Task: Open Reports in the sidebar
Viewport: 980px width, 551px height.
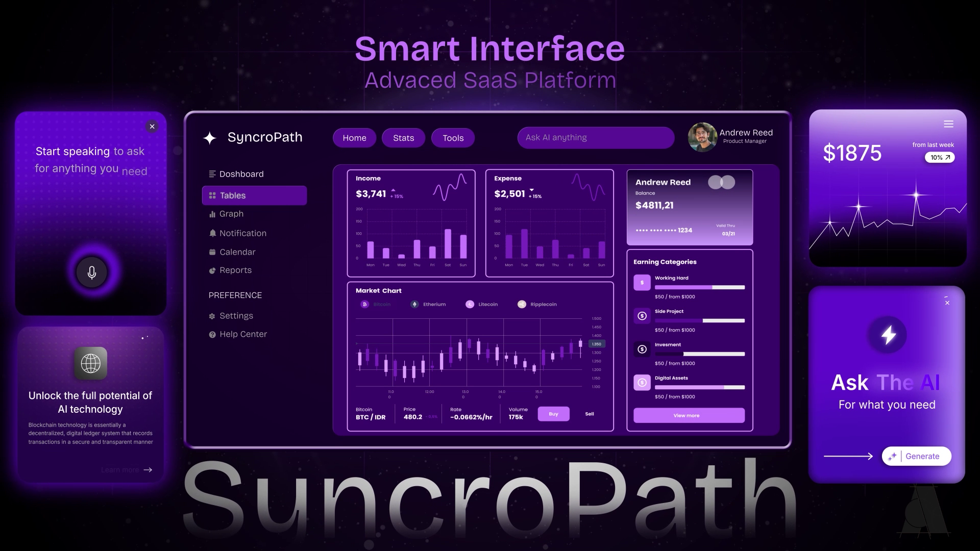Action: pyautogui.click(x=230, y=270)
